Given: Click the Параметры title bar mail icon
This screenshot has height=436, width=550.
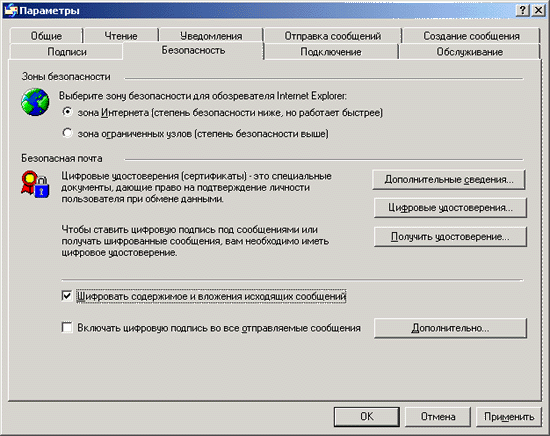Looking at the screenshot, I should pyautogui.click(x=11, y=10).
